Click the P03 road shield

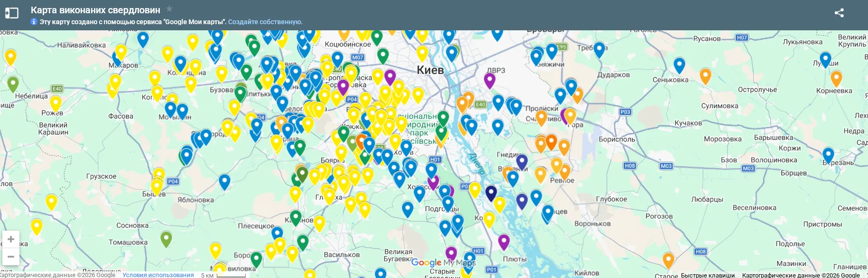point(625,112)
